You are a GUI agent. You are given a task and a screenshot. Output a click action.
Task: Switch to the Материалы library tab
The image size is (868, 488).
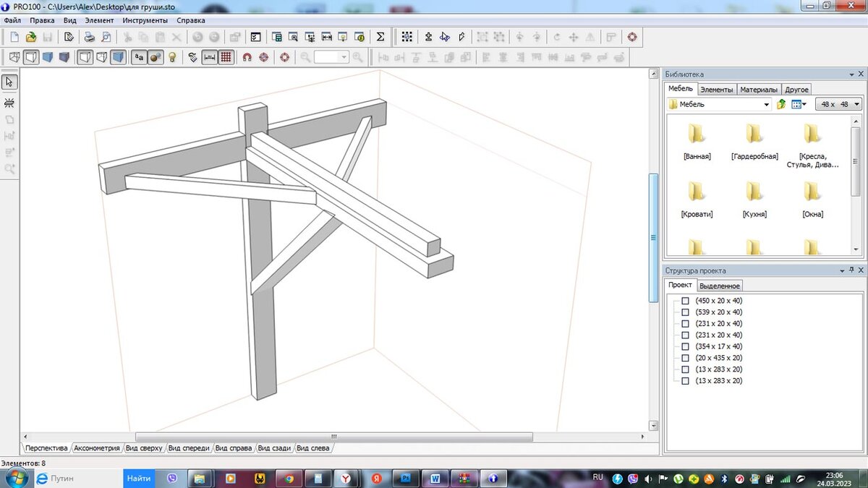759,90
